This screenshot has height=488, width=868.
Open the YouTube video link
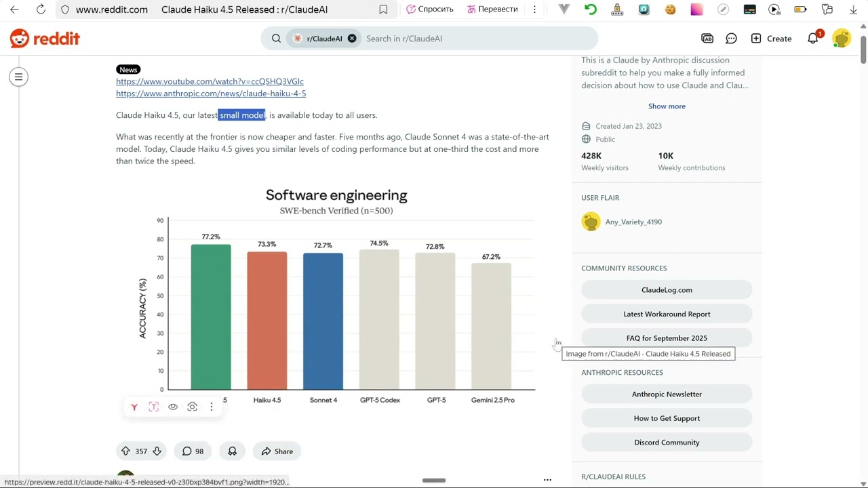tap(210, 81)
